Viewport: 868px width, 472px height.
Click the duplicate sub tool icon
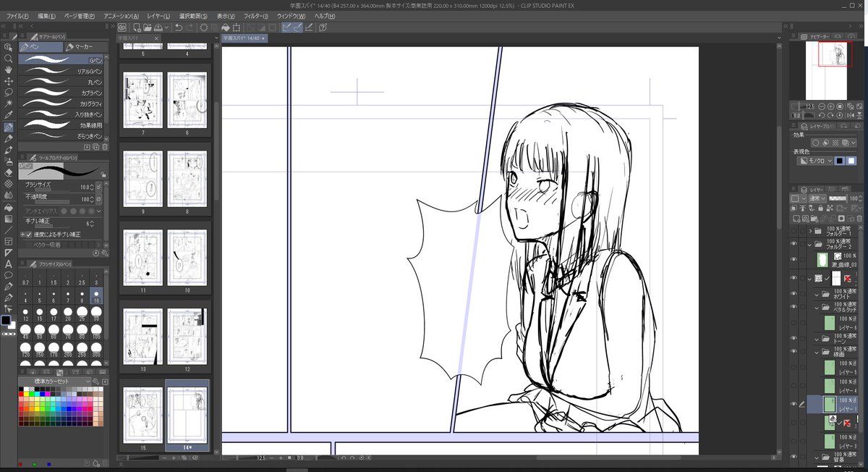click(95, 146)
